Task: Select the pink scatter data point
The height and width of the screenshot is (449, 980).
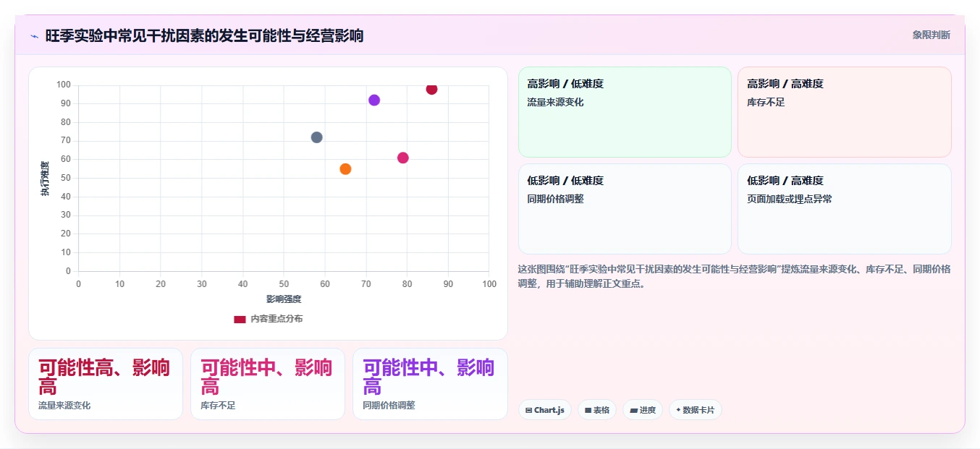Action: [x=403, y=158]
